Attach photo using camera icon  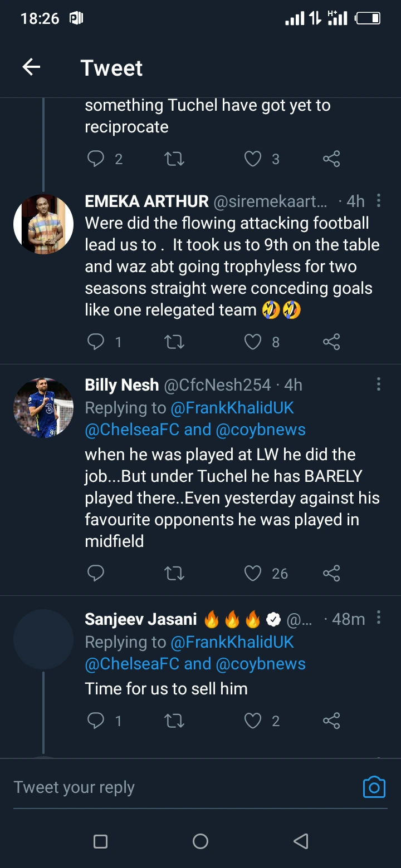point(374,787)
